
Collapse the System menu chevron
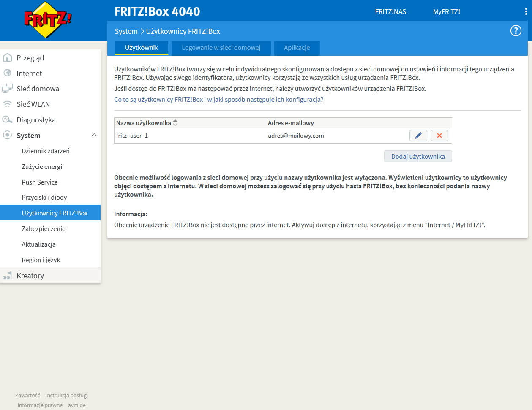pyautogui.click(x=95, y=136)
